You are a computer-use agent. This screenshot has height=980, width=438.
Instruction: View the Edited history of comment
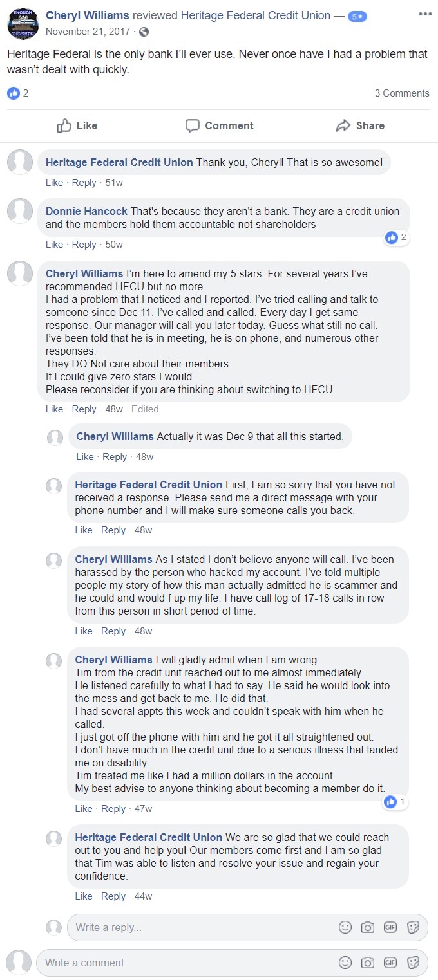(145, 409)
